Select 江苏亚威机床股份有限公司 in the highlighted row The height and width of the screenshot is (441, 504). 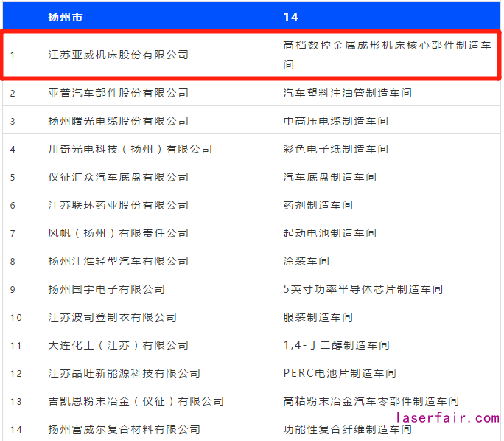[119, 55]
